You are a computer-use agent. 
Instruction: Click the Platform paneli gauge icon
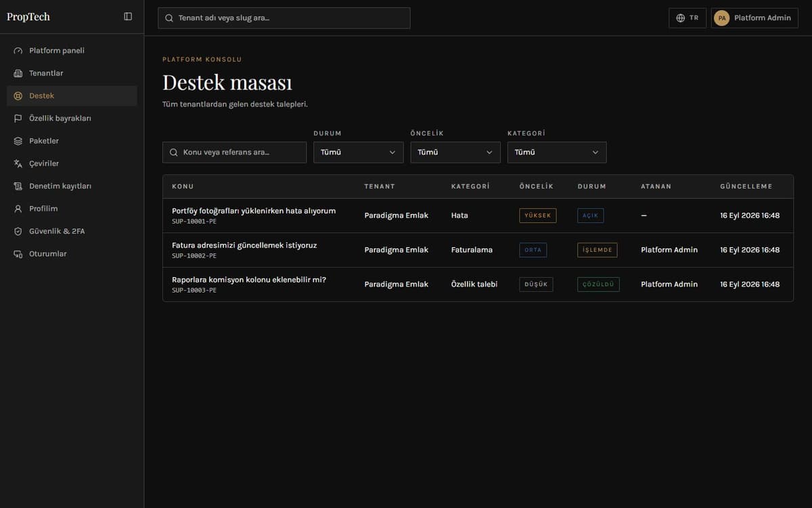pyautogui.click(x=18, y=51)
